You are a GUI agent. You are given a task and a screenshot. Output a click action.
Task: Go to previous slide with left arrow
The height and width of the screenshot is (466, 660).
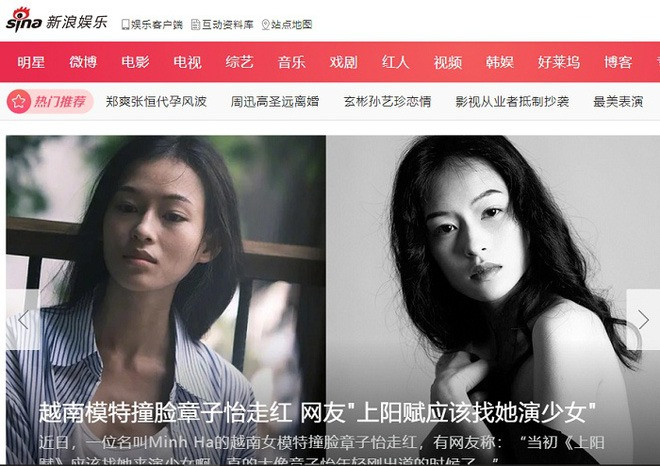click(x=23, y=320)
